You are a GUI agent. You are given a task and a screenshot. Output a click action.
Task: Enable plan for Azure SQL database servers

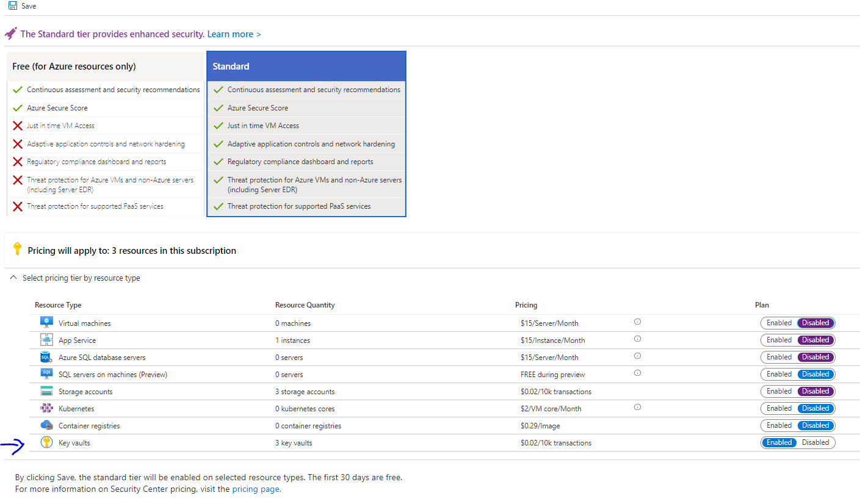coord(779,357)
